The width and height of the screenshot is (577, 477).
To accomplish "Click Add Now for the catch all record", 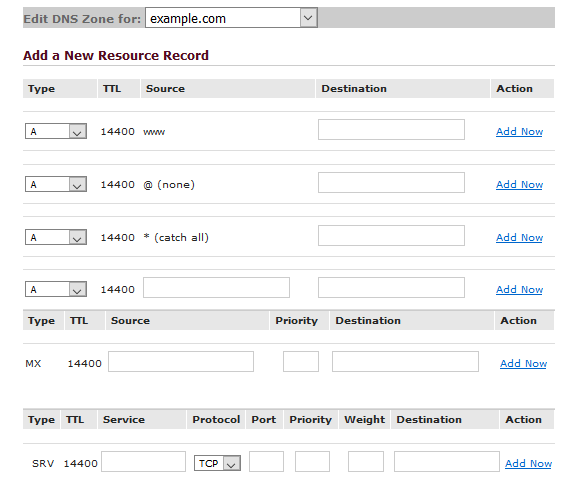I will 519,237.
